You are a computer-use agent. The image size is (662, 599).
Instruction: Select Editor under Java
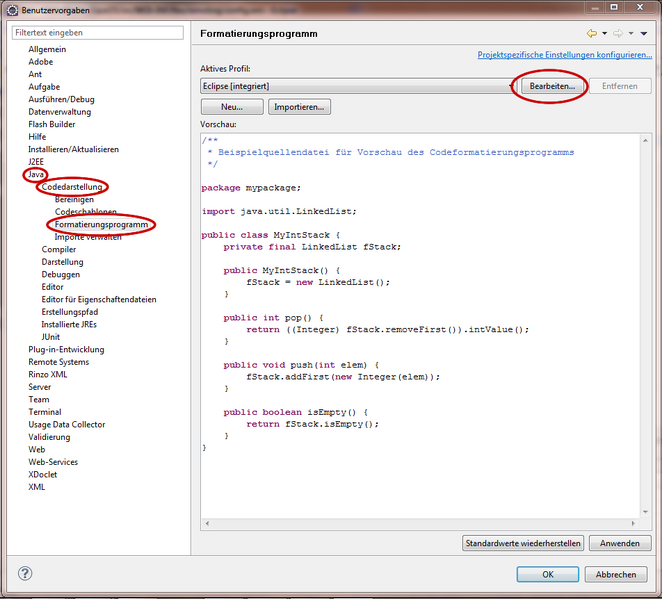tap(52, 287)
